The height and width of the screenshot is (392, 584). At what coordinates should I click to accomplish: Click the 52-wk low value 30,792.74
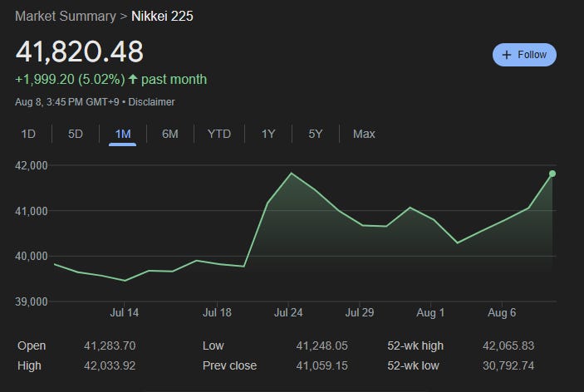(508, 366)
